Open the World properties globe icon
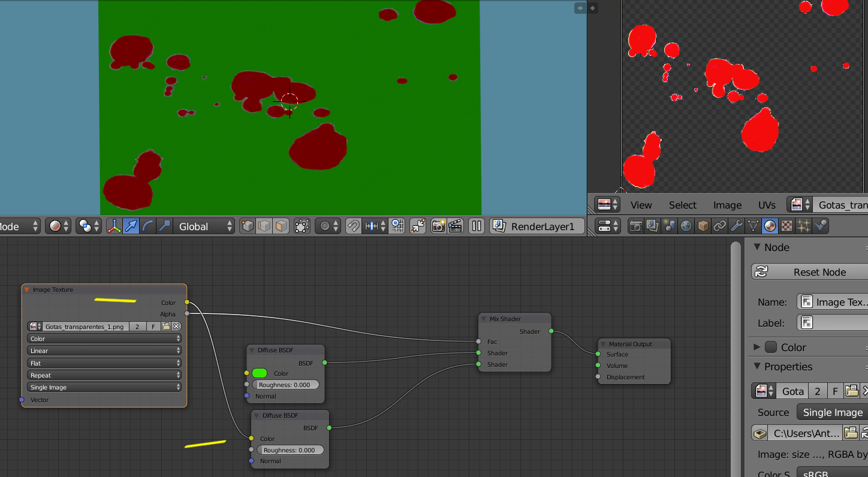Screen dimensions: 868x477 pos(686,226)
